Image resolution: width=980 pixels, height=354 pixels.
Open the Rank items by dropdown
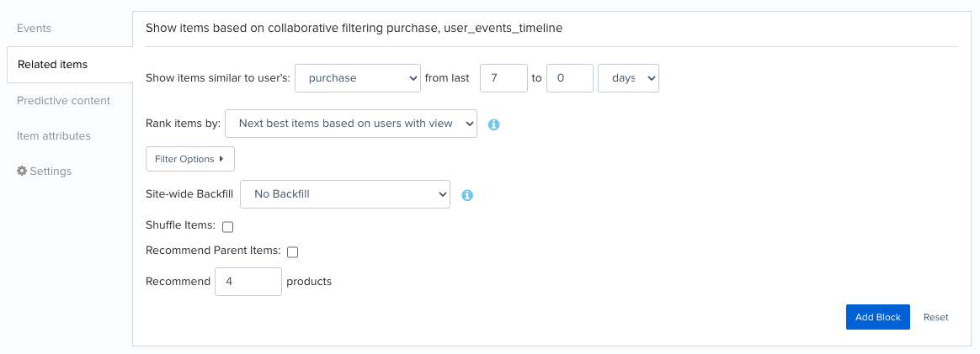(x=350, y=124)
